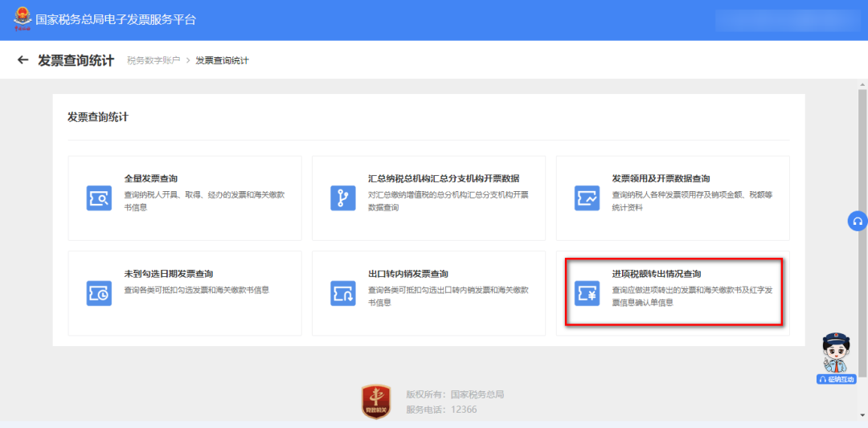868x428 pixels.
Task: Click the branch icon for 汇总纳税总机构
Action: (343, 198)
